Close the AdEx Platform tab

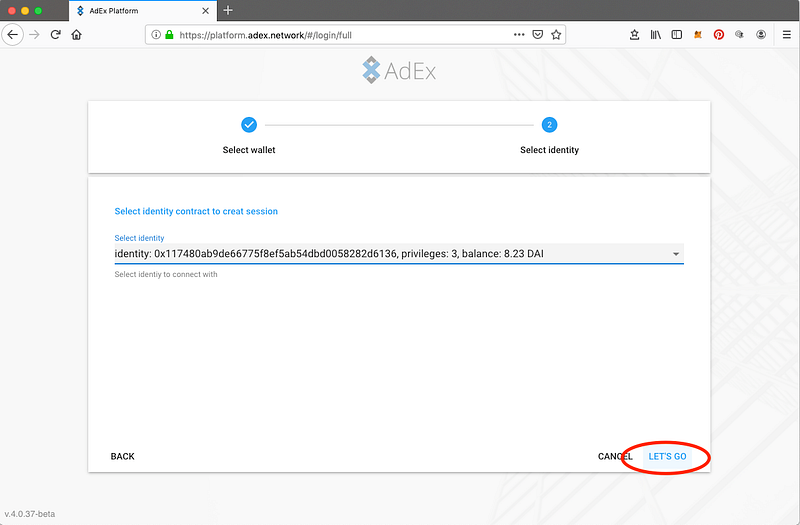click(206, 11)
